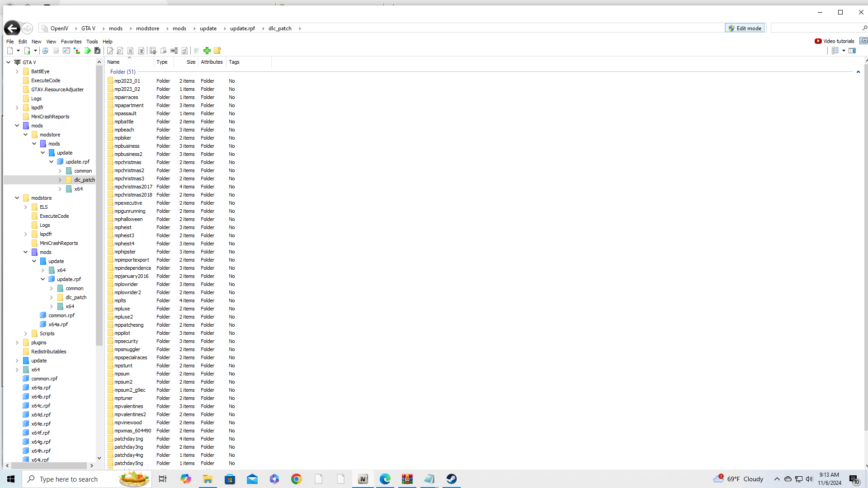Collapse the Folder (51) group
The height and width of the screenshot is (488, 868).
(x=858, y=72)
